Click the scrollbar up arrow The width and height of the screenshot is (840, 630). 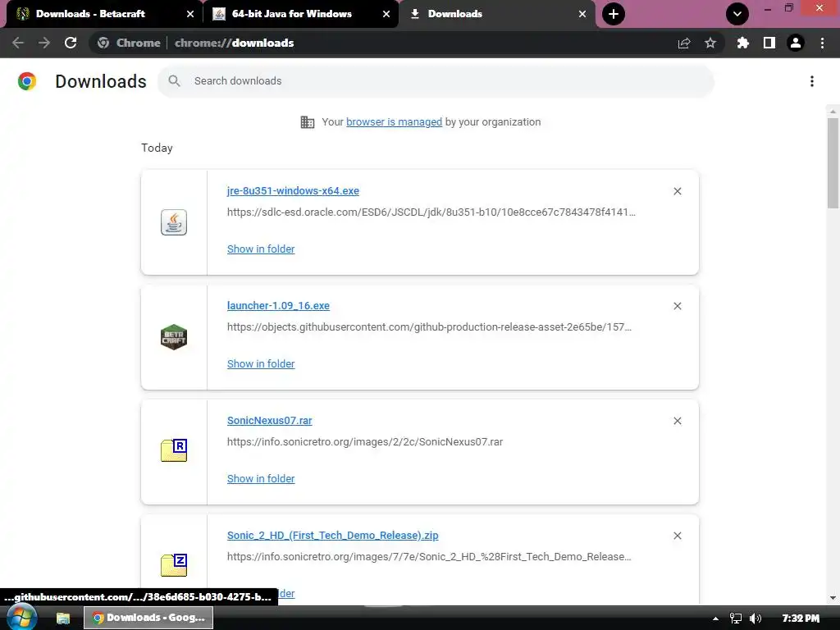click(x=833, y=112)
